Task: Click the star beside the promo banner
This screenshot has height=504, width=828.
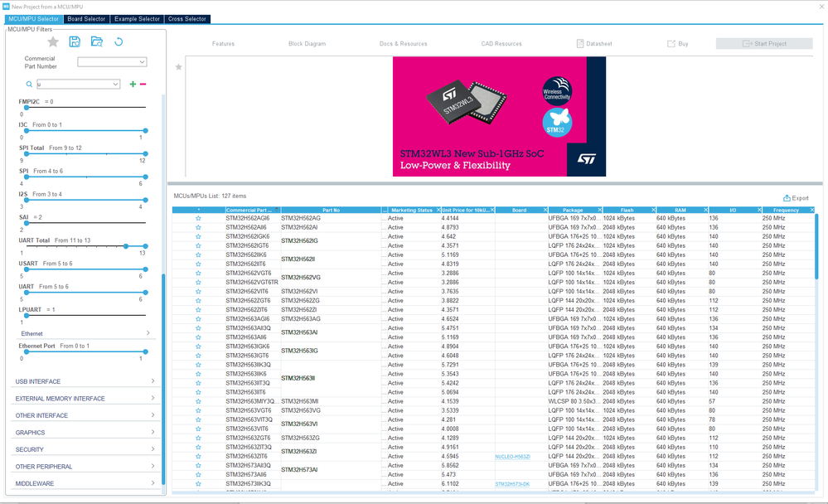Action: click(178, 67)
